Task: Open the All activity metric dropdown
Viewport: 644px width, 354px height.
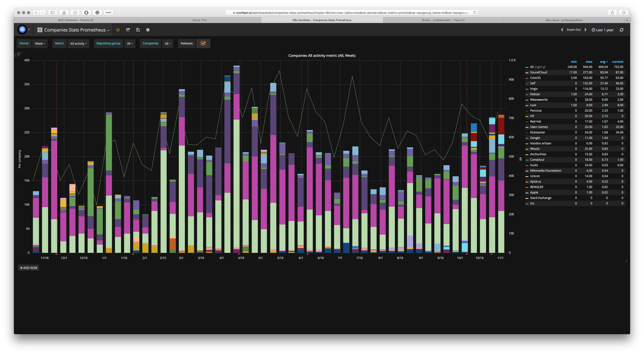Action: click(x=78, y=43)
